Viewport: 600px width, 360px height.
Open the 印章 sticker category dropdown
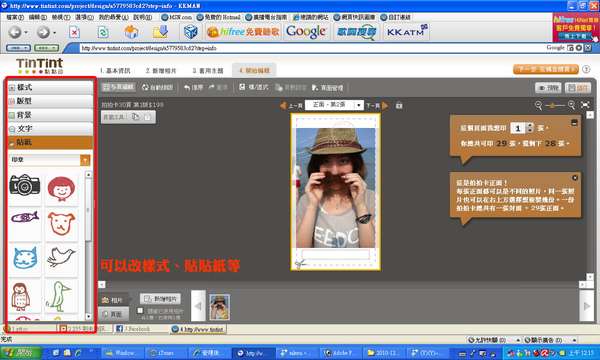(85, 160)
